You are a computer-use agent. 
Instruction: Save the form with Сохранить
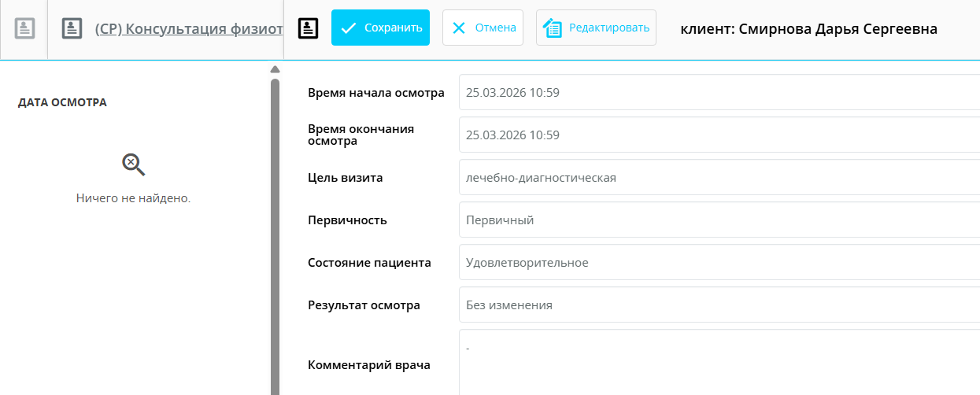pyautogui.click(x=380, y=28)
